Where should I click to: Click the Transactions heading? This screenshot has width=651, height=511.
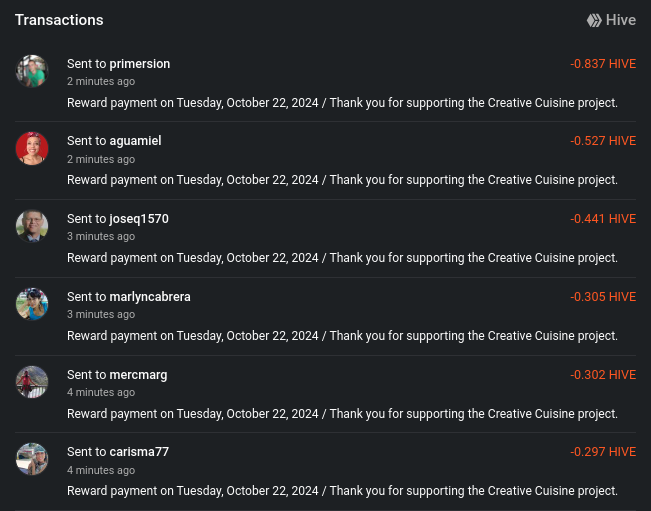coord(59,20)
